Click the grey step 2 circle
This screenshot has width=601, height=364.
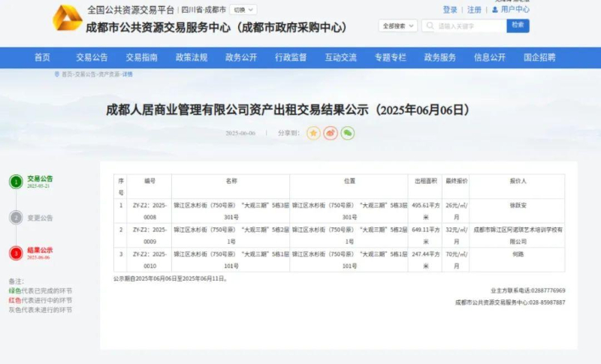(x=16, y=218)
